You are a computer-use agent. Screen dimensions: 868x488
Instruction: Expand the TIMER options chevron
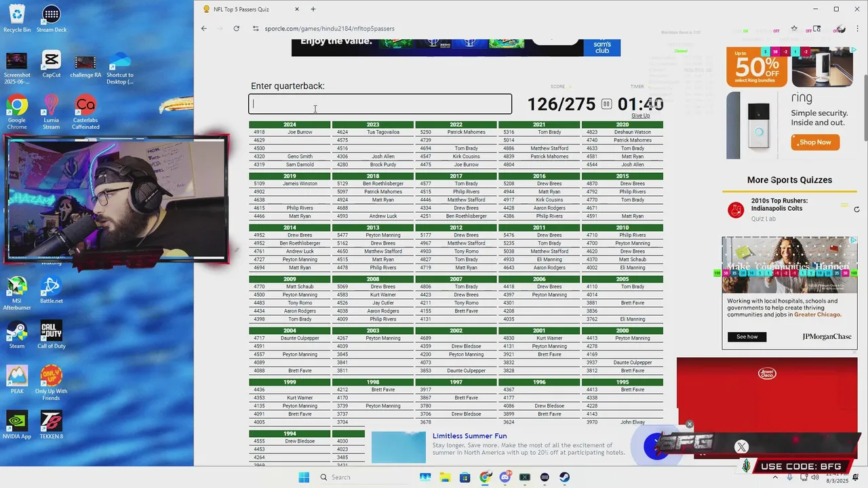[x=649, y=87]
